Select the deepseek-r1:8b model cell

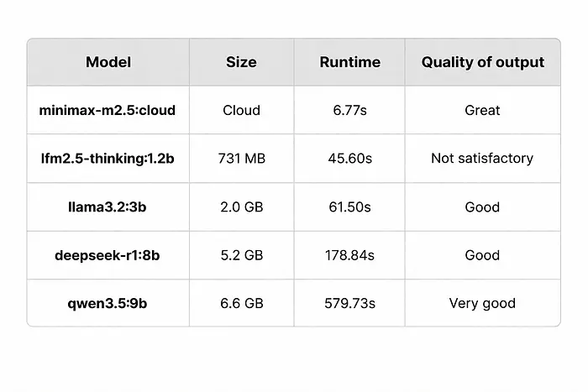pos(108,255)
